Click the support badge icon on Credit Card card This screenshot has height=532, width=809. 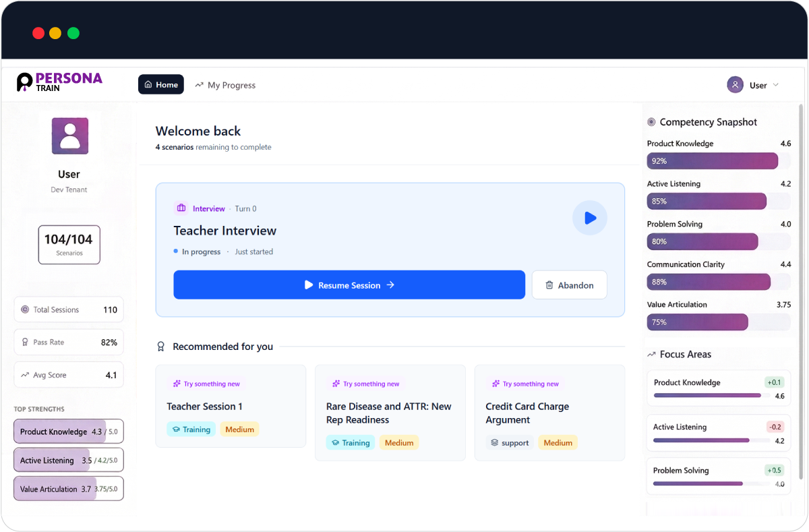click(496, 443)
